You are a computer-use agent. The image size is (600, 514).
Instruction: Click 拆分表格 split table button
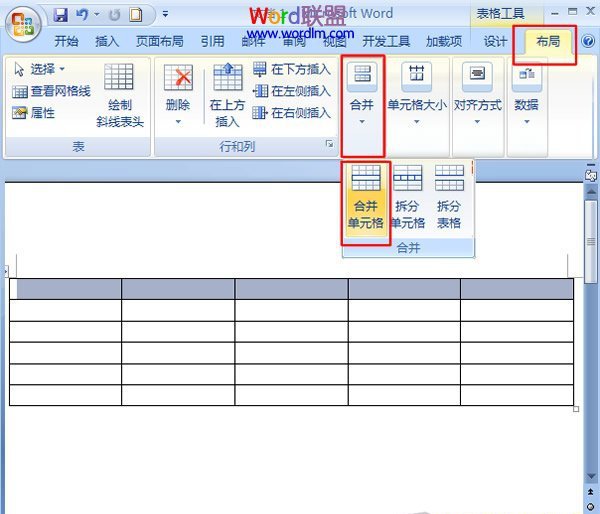449,198
